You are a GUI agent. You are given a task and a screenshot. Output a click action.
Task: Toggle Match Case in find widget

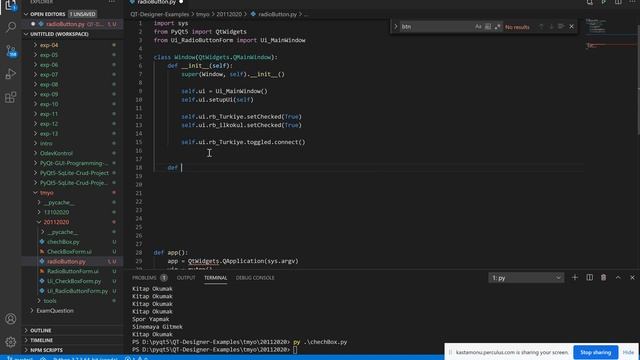tap(478, 27)
